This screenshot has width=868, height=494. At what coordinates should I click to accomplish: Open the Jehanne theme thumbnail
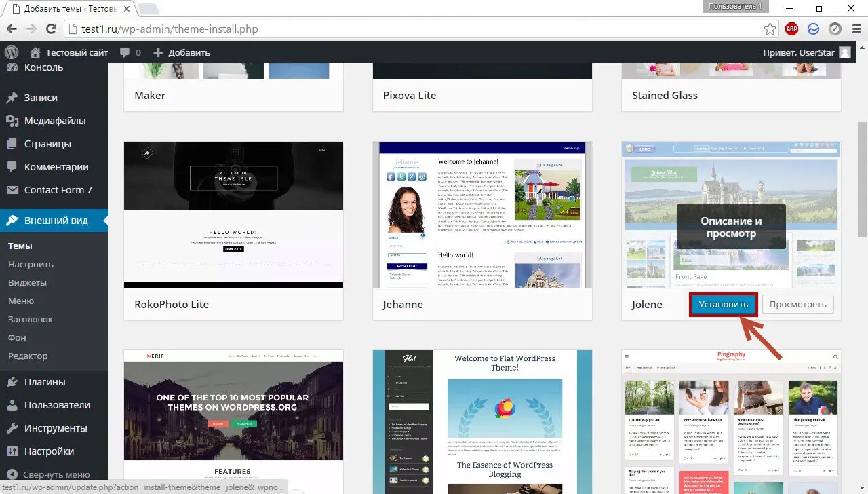tap(482, 214)
